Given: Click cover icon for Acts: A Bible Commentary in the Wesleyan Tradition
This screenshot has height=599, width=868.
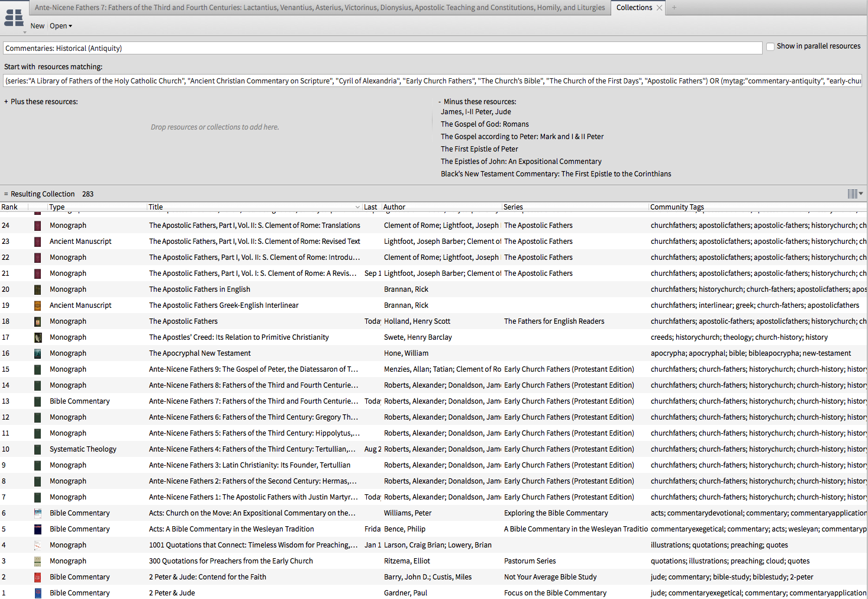Looking at the screenshot, I should coord(38,529).
